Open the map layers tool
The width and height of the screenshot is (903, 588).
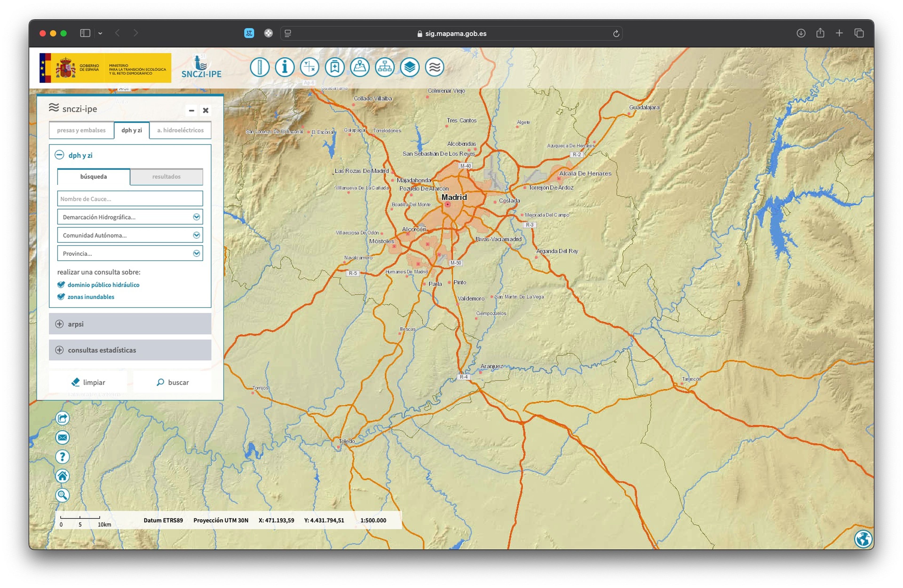click(410, 67)
